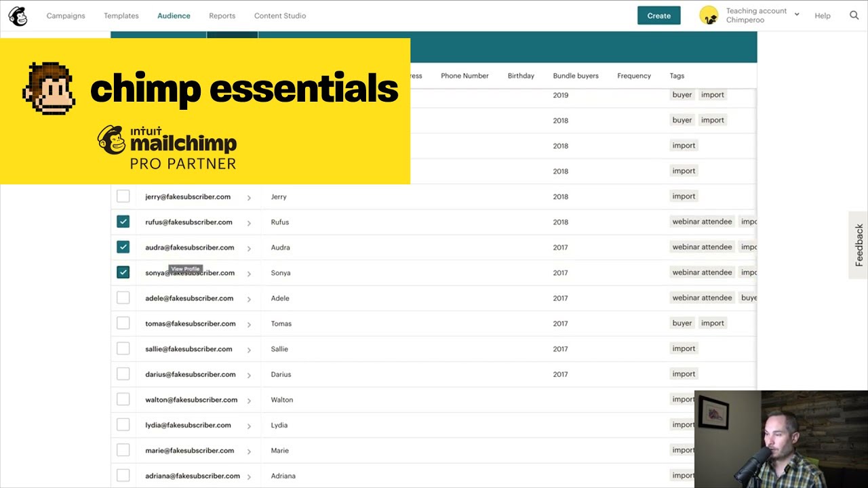This screenshot has height=488, width=868.
Task: Open the tomas@fakesubscriber.com contact
Action: pos(191,323)
